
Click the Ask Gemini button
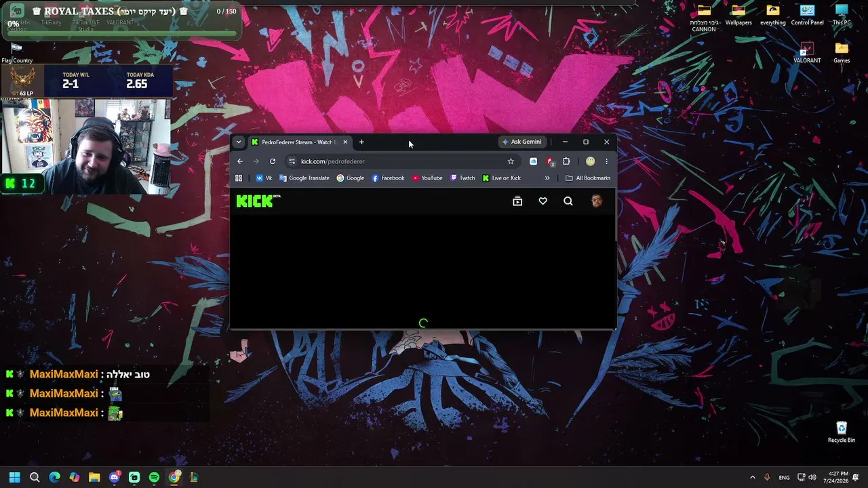521,142
